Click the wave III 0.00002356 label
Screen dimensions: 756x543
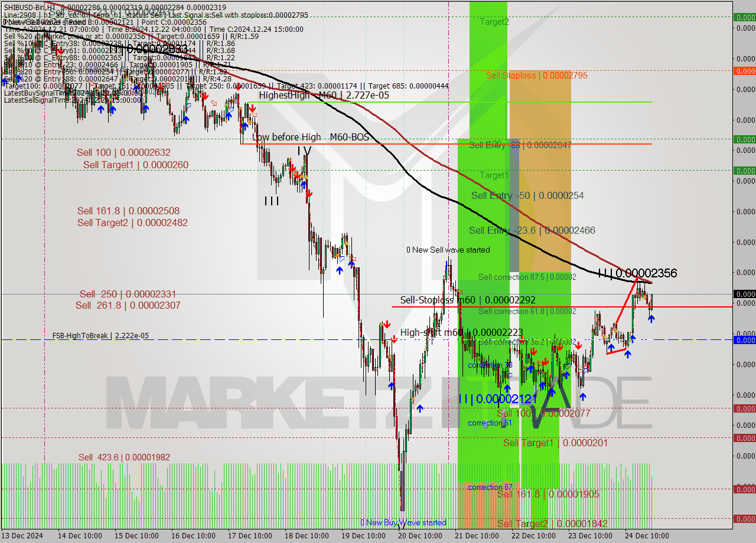637,273
